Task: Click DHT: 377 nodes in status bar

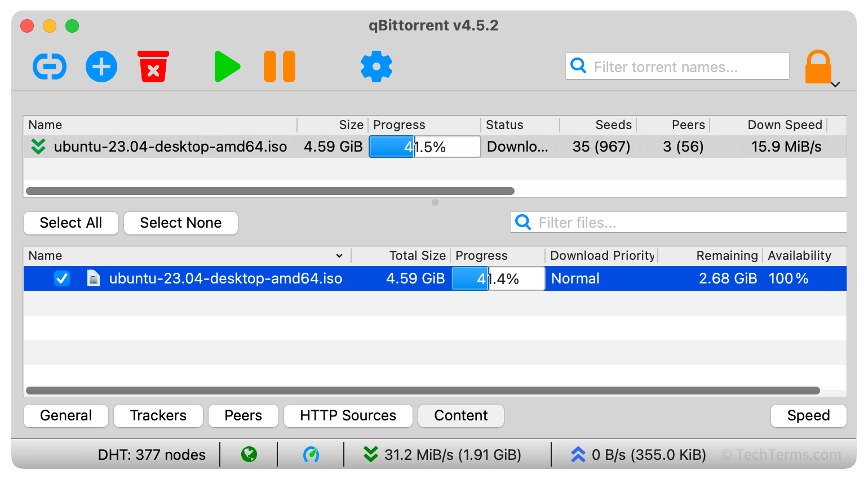Action: [x=152, y=454]
